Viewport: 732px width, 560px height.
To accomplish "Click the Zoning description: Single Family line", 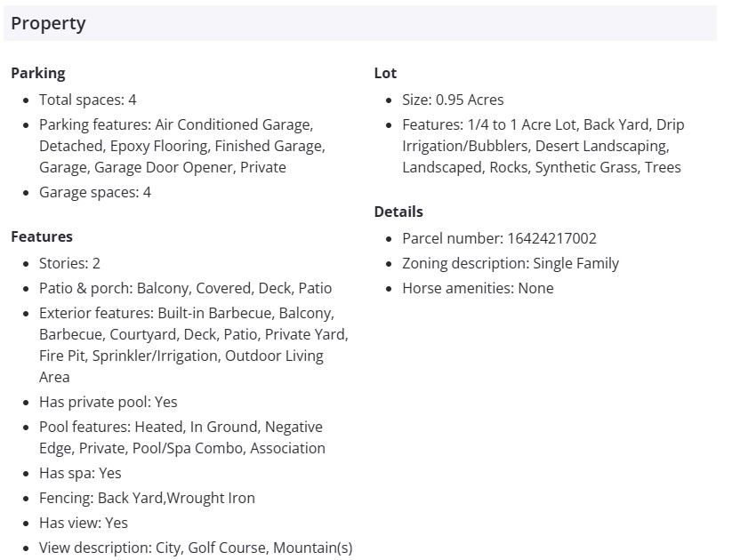I will coord(511,263).
